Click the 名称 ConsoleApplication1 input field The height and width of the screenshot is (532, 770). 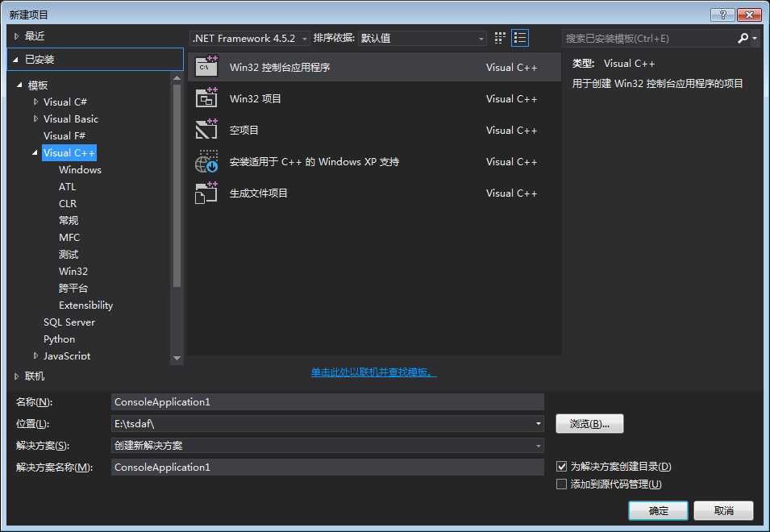[327, 402]
